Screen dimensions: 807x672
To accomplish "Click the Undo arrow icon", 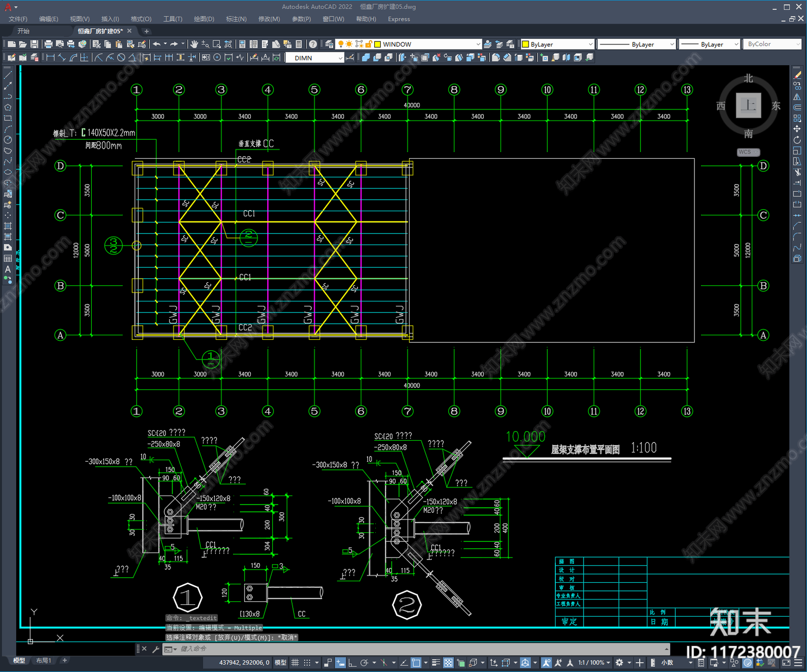I will pos(157,44).
